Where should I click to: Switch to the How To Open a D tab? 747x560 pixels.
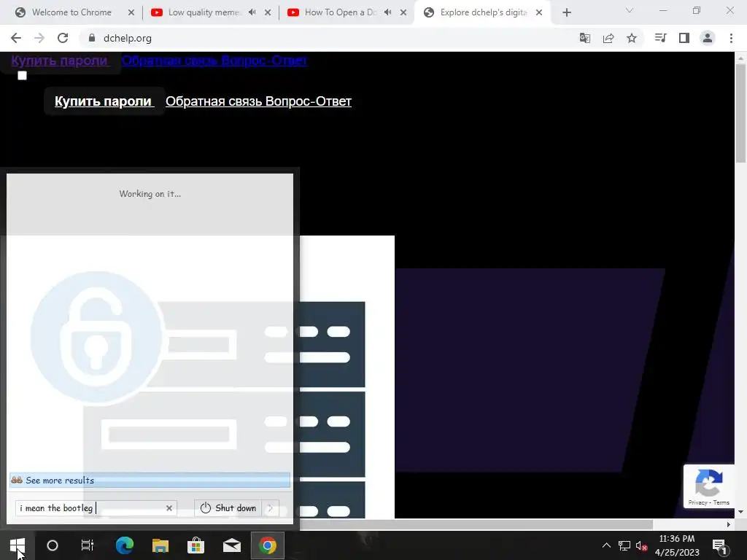coord(341,12)
